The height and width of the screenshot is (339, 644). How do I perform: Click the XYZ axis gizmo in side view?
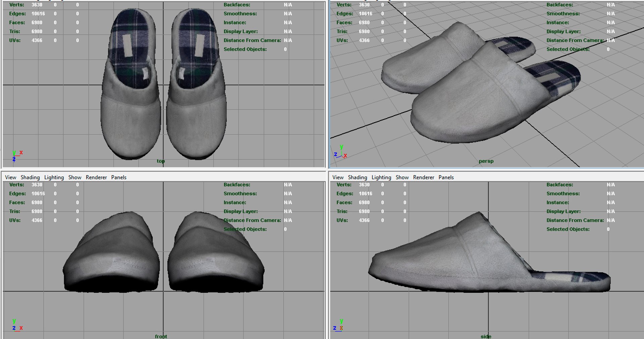338,325
